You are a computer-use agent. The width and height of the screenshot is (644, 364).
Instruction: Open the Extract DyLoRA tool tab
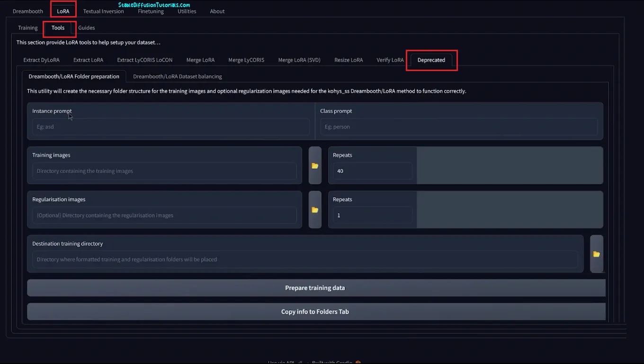click(x=42, y=60)
